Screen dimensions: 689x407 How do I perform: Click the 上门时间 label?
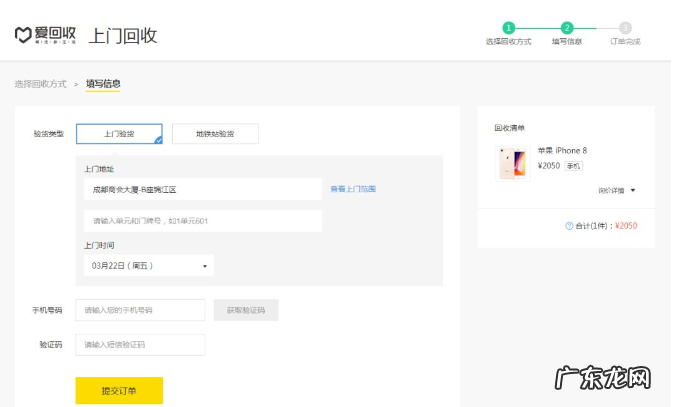[99, 245]
